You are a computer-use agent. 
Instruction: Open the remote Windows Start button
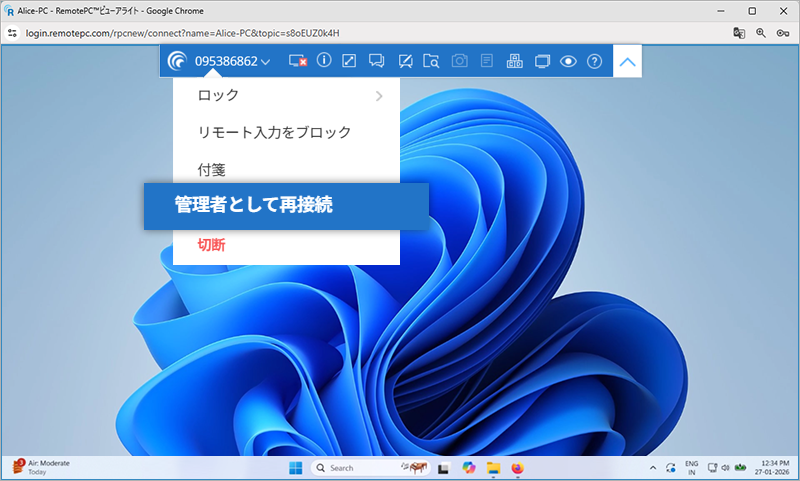(295, 468)
